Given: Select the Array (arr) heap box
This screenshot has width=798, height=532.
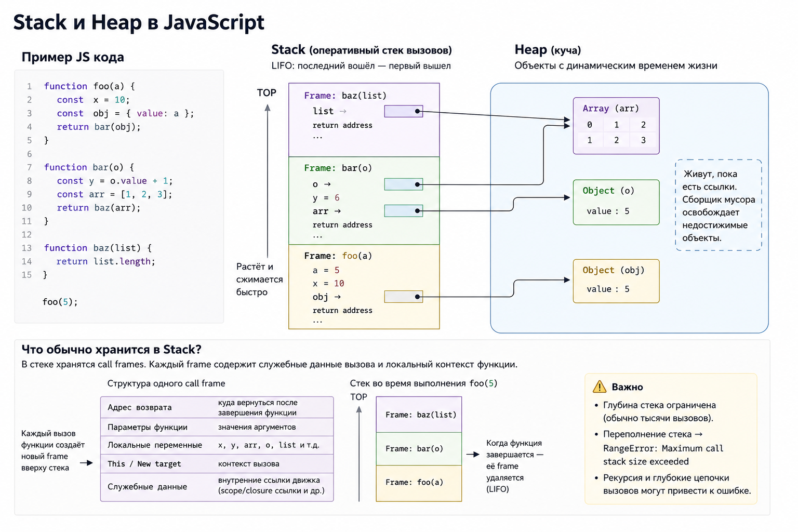Looking at the screenshot, I should tap(616, 126).
